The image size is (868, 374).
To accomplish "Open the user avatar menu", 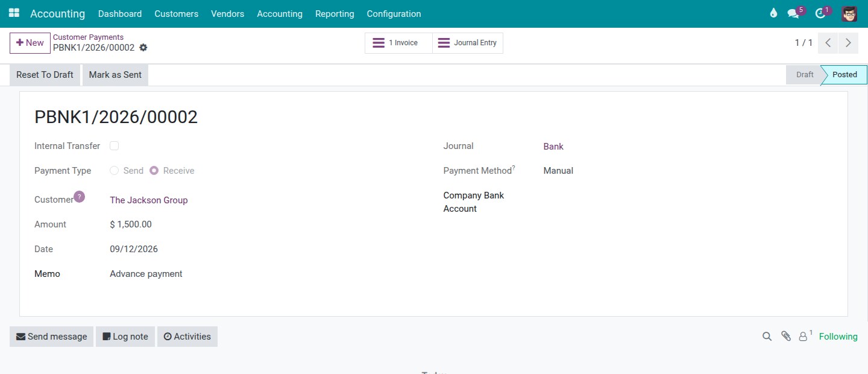I will [849, 13].
